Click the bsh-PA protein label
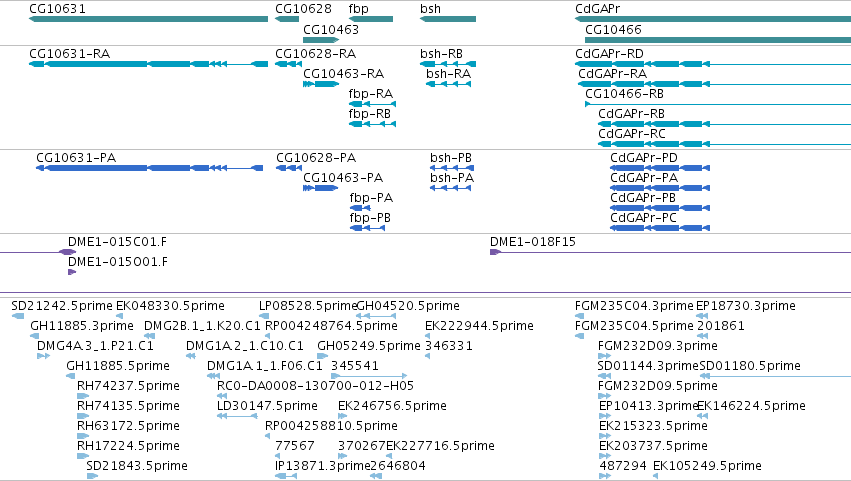The height and width of the screenshot is (481, 851). pyautogui.click(x=452, y=178)
